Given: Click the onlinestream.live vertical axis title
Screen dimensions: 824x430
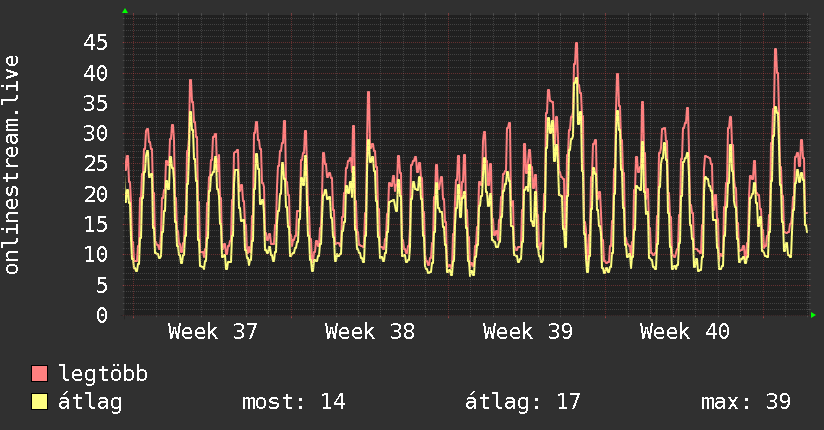Looking at the screenshot, I should click(x=11, y=165).
